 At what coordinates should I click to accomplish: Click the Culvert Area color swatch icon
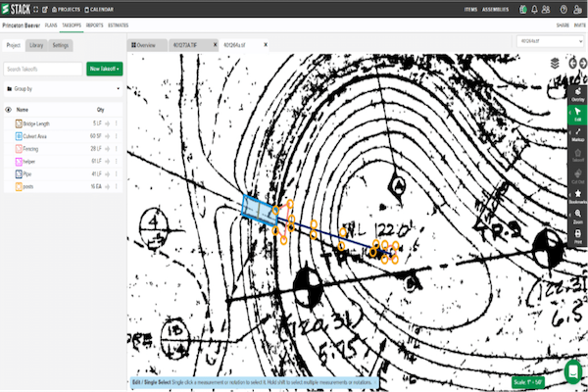pyautogui.click(x=19, y=135)
